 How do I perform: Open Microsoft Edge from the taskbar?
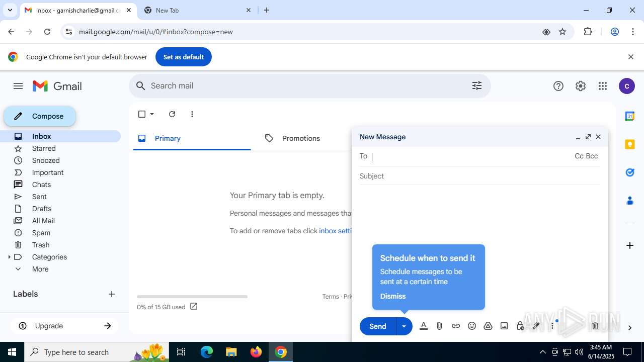[207, 352]
